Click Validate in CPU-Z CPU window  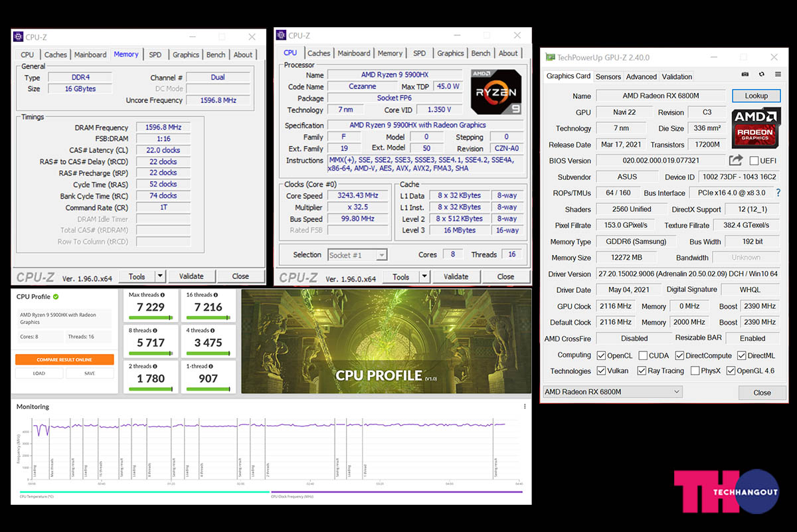pyautogui.click(x=456, y=277)
